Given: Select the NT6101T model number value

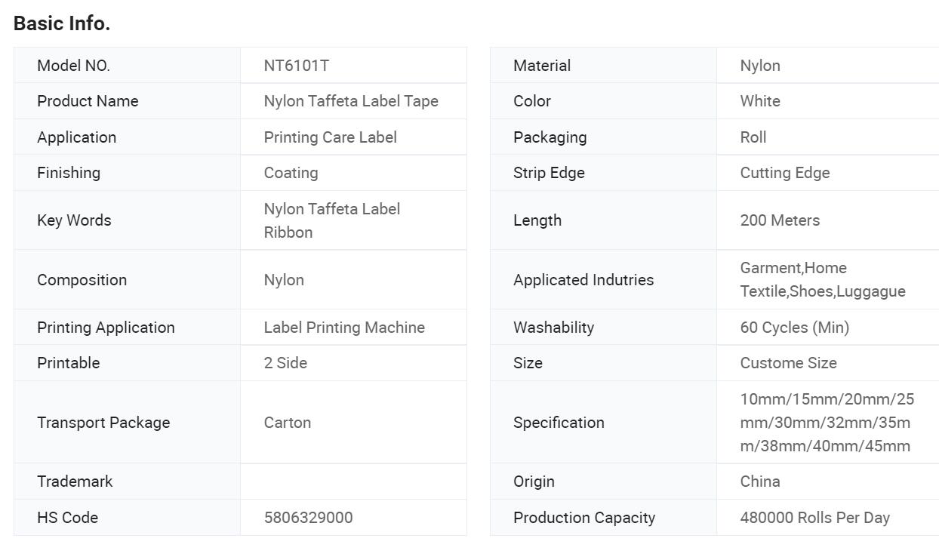Looking at the screenshot, I should 296,66.
